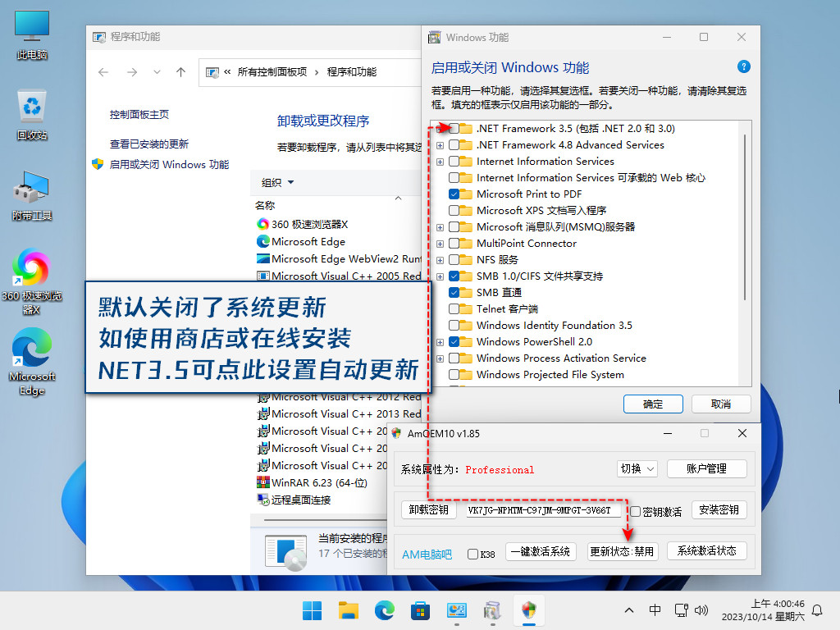Go back in Programs and Features window
This screenshot has width=840, height=630.
coord(103,72)
